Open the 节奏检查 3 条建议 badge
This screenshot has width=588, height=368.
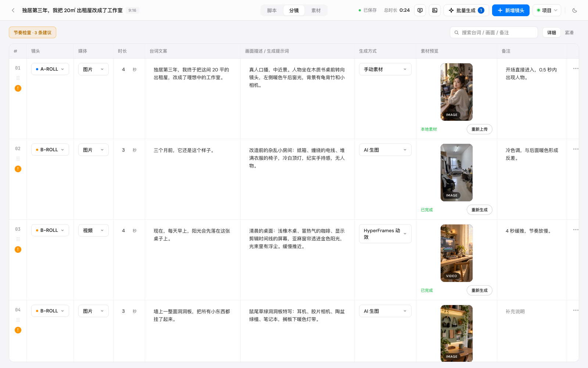pyautogui.click(x=32, y=32)
